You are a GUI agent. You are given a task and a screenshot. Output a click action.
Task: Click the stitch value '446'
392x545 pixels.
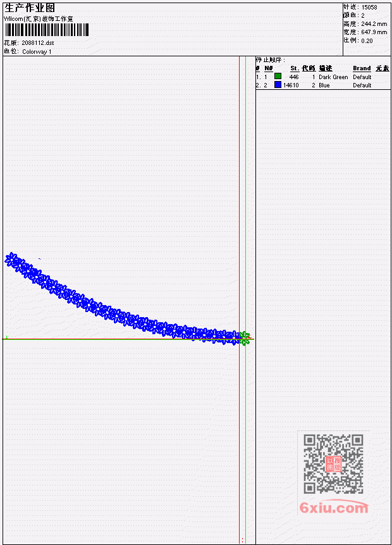click(294, 77)
